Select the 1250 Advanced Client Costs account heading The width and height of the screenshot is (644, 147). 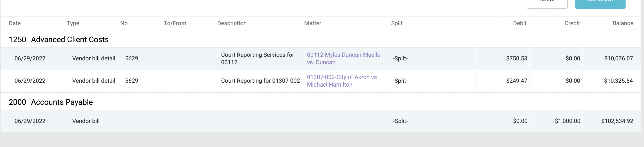(x=58, y=40)
